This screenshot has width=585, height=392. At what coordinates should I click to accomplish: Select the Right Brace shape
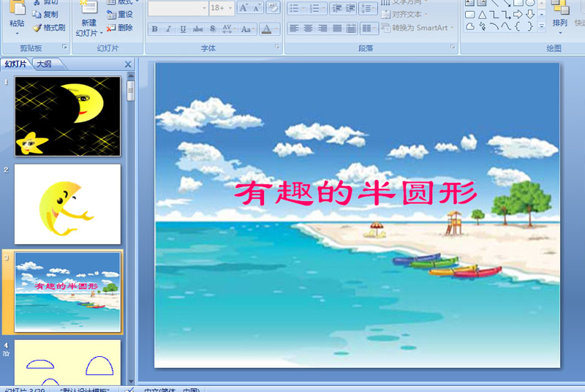point(529,26)
